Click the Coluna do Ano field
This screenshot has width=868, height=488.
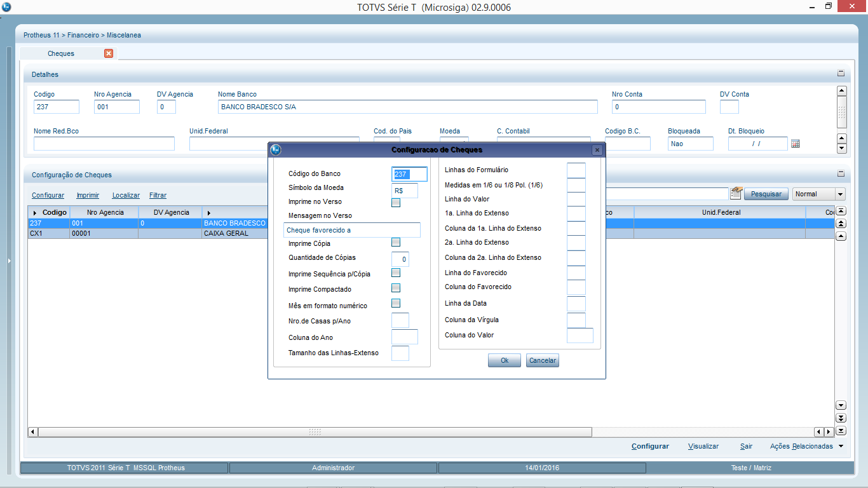(405, 337)
